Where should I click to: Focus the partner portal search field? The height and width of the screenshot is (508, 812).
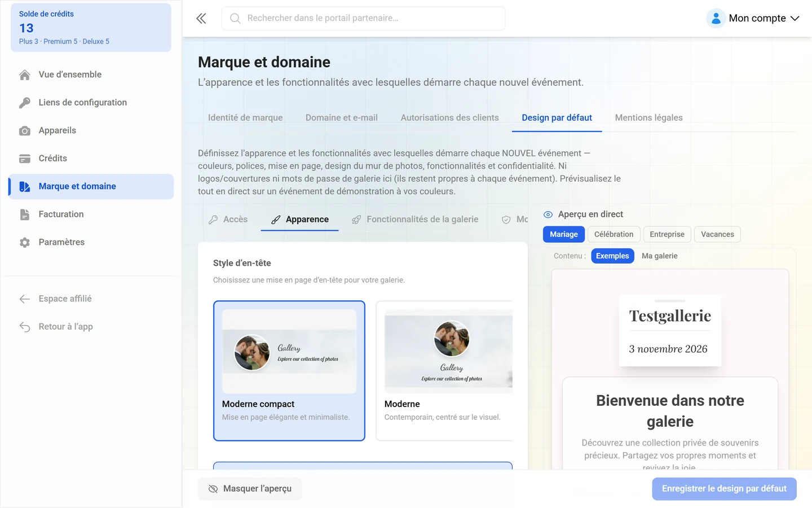tap(363, 19)
